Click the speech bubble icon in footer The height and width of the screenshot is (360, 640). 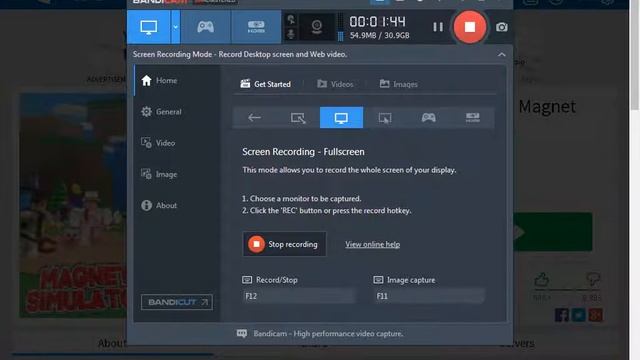coord(242,333)
